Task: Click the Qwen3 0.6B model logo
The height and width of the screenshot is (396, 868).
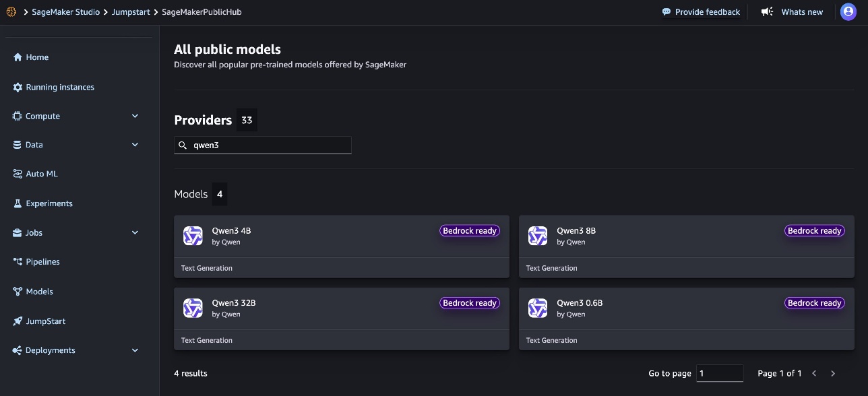Action: click(x=538, y=308)
